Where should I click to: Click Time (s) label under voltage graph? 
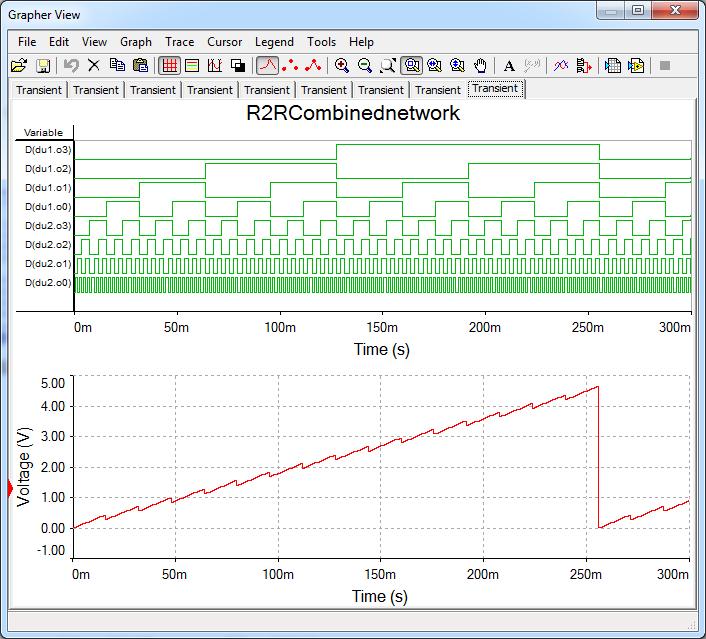point(380,596)
